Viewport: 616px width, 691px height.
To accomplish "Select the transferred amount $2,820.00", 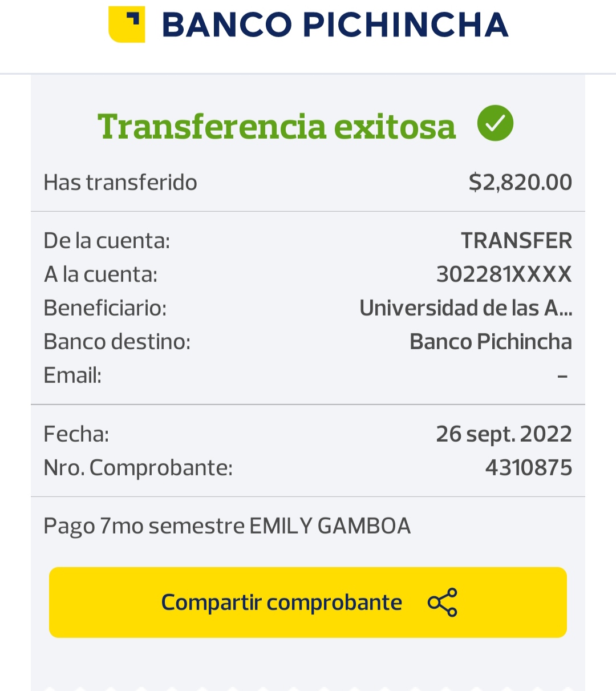I will click(x=520, y=183).
